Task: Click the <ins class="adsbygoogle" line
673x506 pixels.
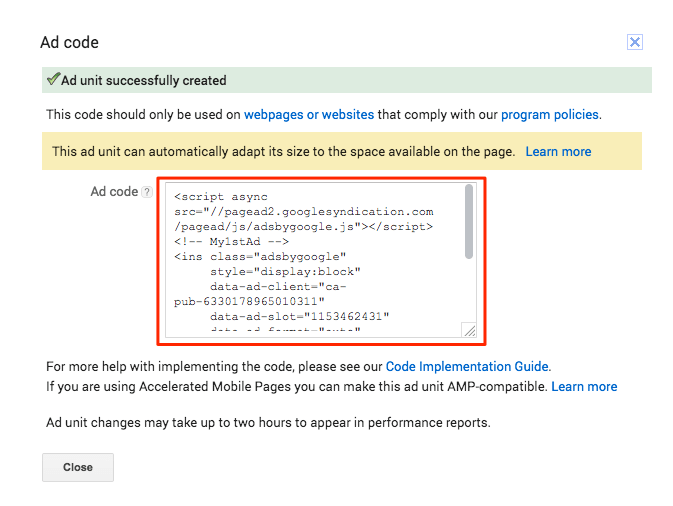Action: [x=260, y=257]
